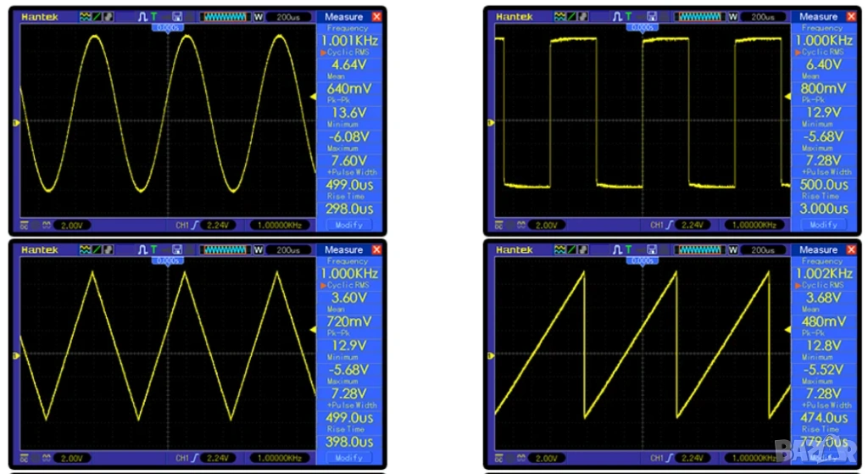This screenshot has height=474, width=868.
Task: Click rising edge trigger icon in sine panel
Action: click(x=195, y=226)
